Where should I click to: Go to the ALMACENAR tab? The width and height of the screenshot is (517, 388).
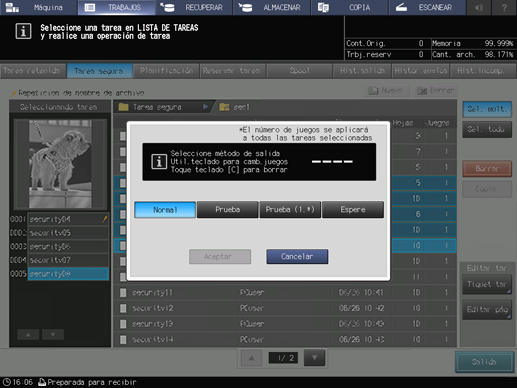272,7
